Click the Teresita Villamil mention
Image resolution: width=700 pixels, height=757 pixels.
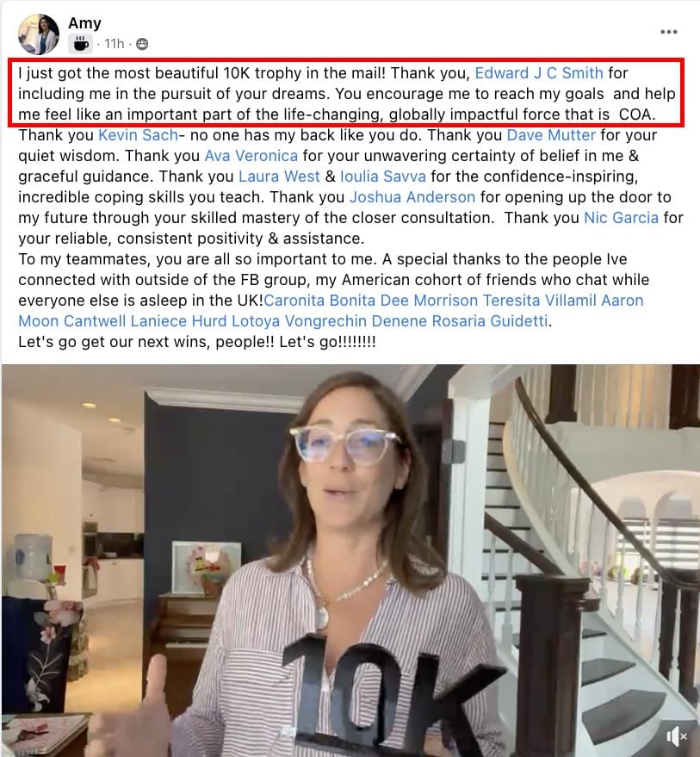(540, 301)
